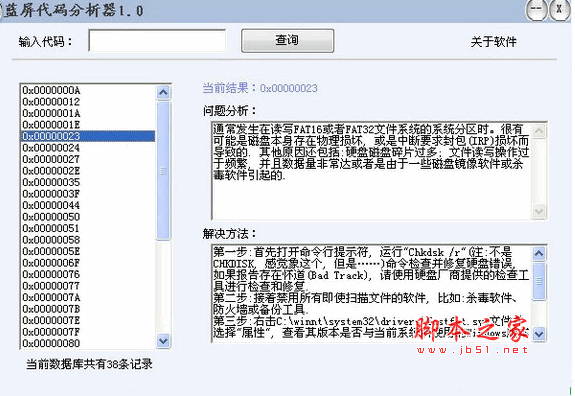575x396 pixels.
Task: Select code 0x00000051 in list
Action: 88,228
